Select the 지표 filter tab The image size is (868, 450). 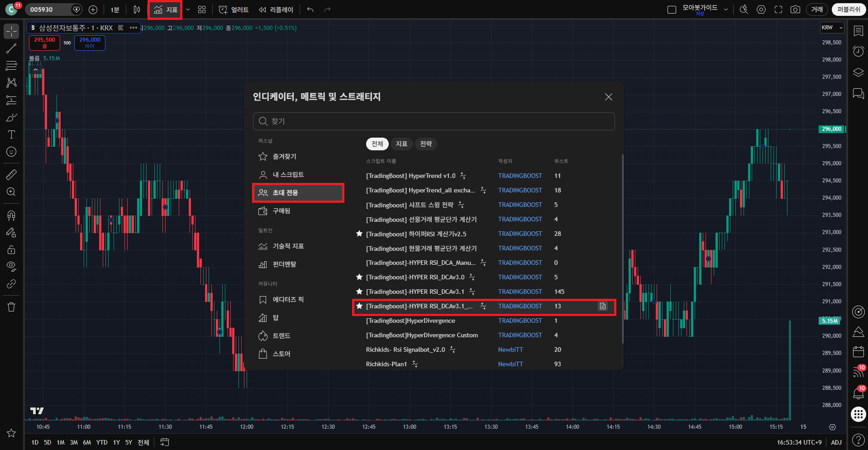point(402,144)
